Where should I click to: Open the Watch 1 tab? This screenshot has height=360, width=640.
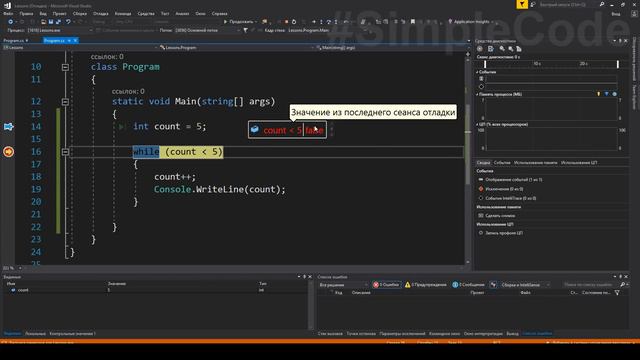click(x=72, y=333)
